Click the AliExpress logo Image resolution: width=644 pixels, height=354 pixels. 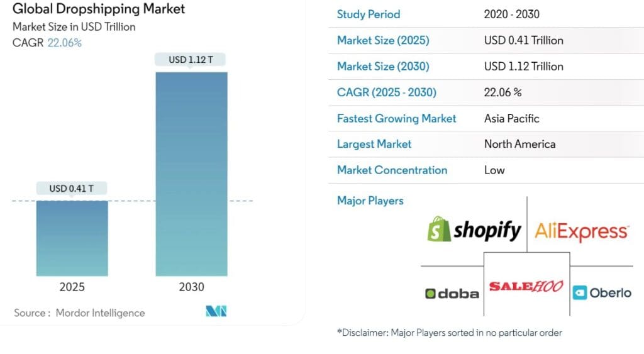[582, 231]
